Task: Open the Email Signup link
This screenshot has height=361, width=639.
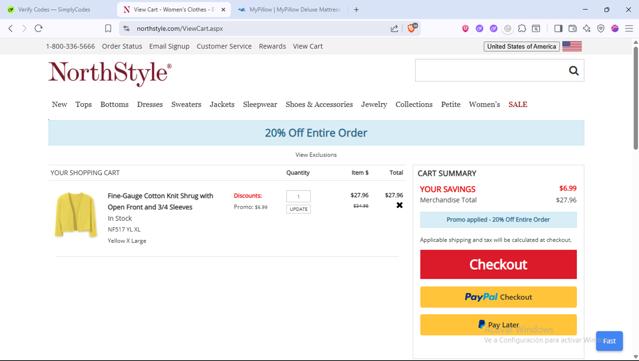Action: [x=169, y=46]
